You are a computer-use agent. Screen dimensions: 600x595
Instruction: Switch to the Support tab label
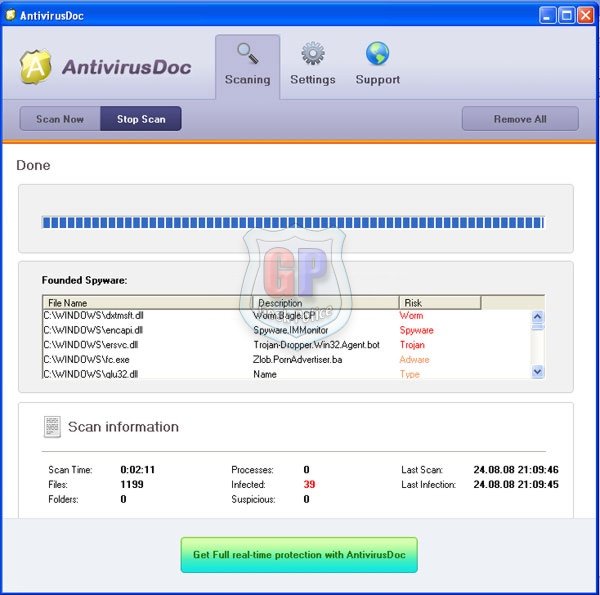[378, 80]
